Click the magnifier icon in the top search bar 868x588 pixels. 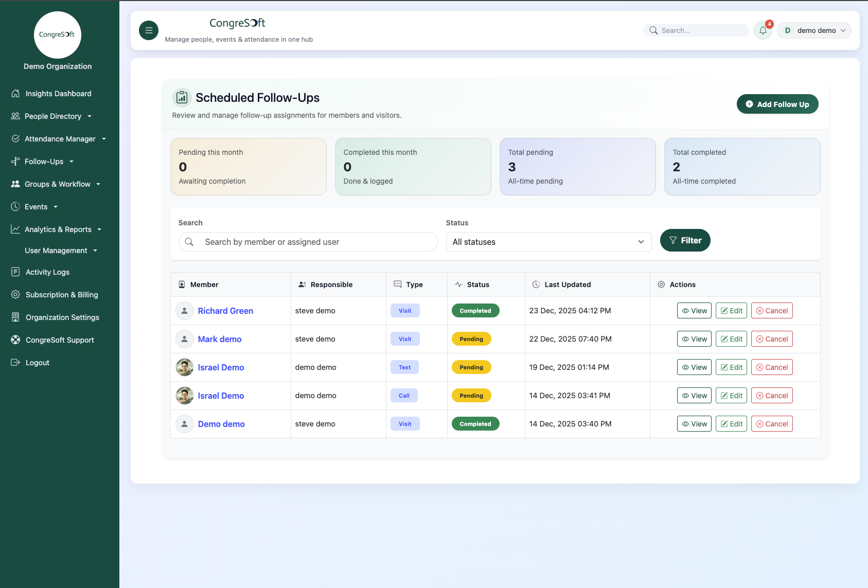click(x=653, y=30)
